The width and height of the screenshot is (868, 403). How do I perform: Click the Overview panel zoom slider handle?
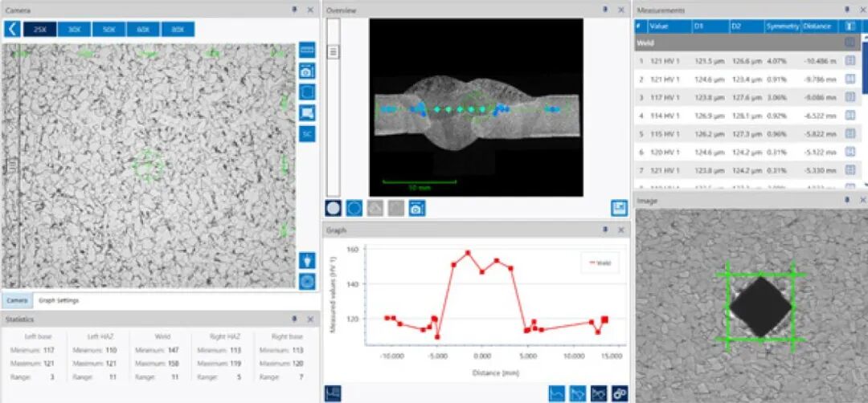click(x=334, y=51)
